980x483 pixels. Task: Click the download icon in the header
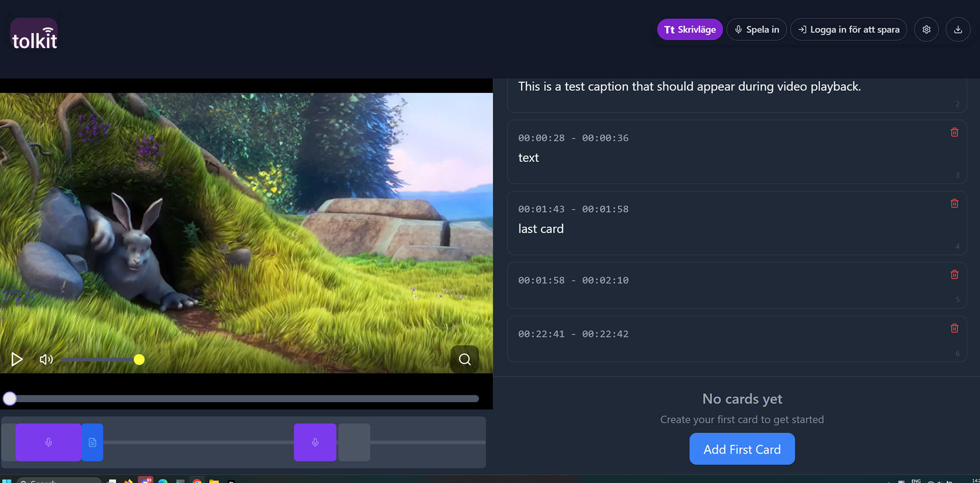(x=958, y=30)
